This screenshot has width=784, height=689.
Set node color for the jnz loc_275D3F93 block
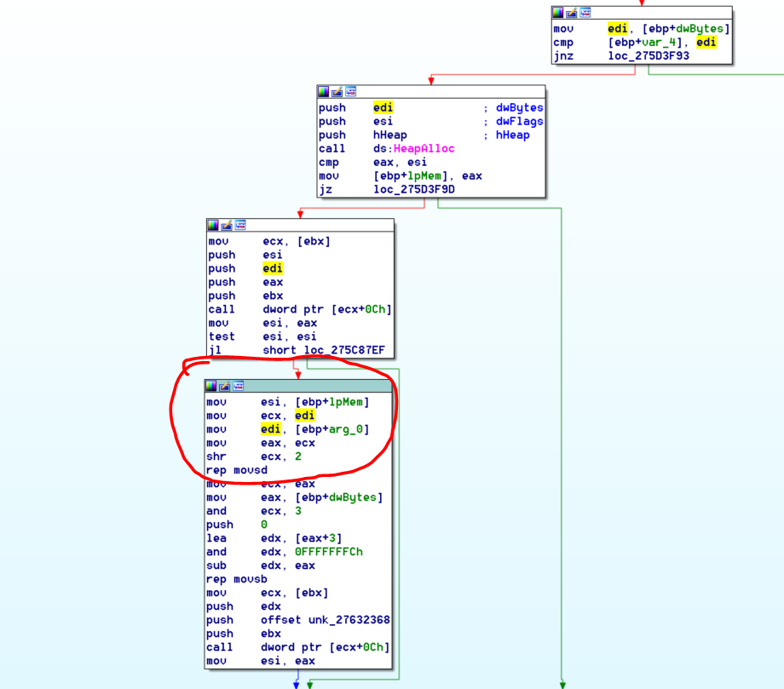point(557,13)
